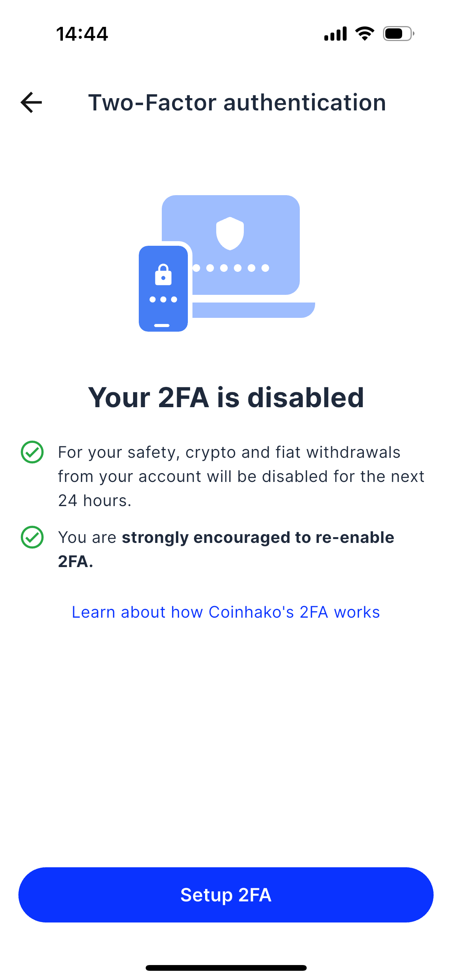Tap the home indicator bar at the bottom
Viewport: 452px width, 980px height.
pyautogui.click(x=226, y=968)
